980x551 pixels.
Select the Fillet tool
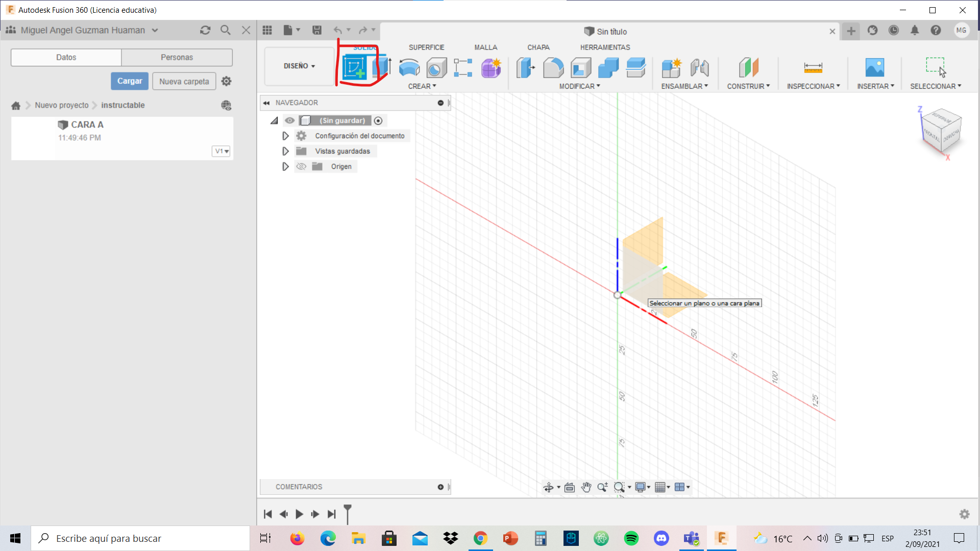point(553,67)
